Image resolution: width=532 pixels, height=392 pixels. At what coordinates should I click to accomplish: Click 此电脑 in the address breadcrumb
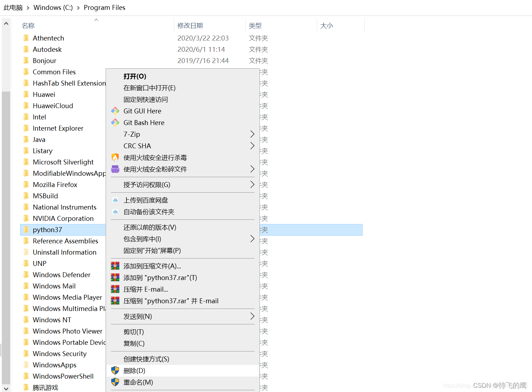[x=13, y=8]
